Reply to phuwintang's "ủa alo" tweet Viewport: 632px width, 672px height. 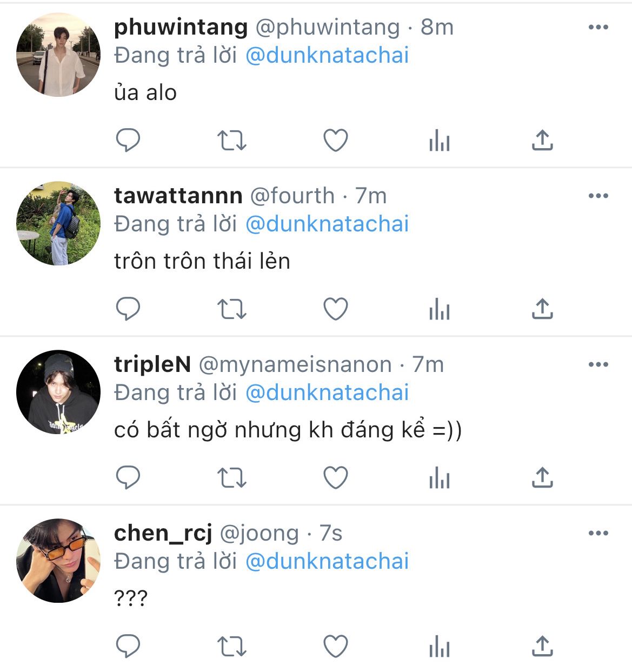[x=128, y=141]
